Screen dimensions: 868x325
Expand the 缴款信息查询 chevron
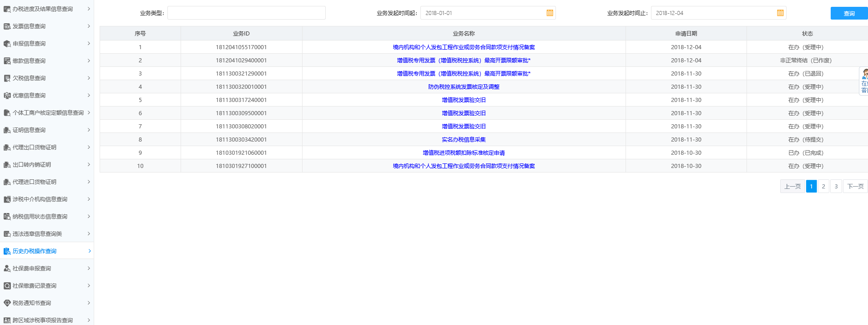(89, 61)
